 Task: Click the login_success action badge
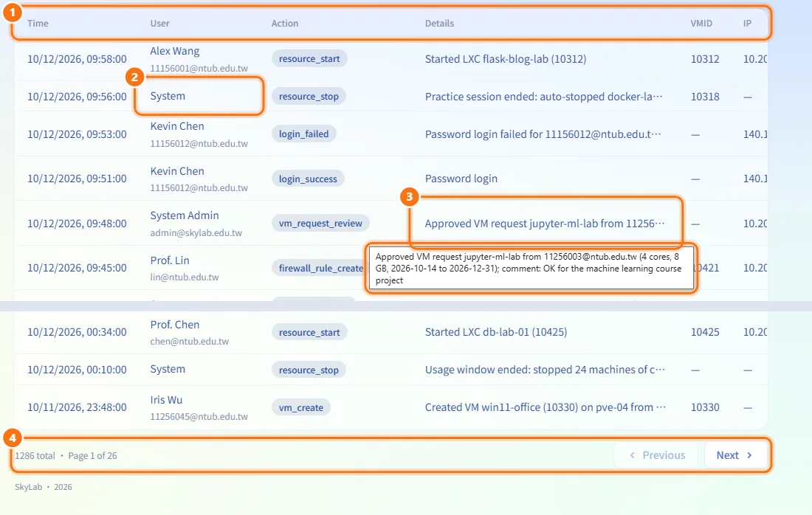[x=308, y=179]
